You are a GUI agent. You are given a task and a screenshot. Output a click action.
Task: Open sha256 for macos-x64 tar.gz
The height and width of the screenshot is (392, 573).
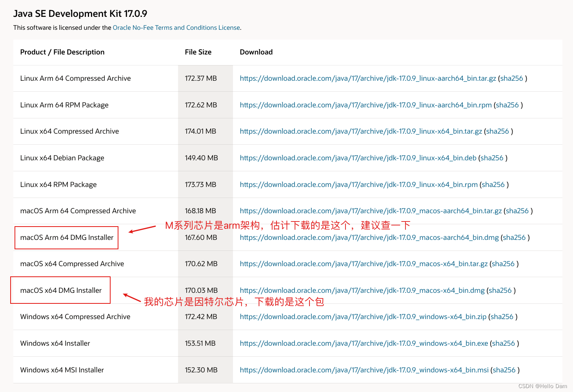pos(503,264)
